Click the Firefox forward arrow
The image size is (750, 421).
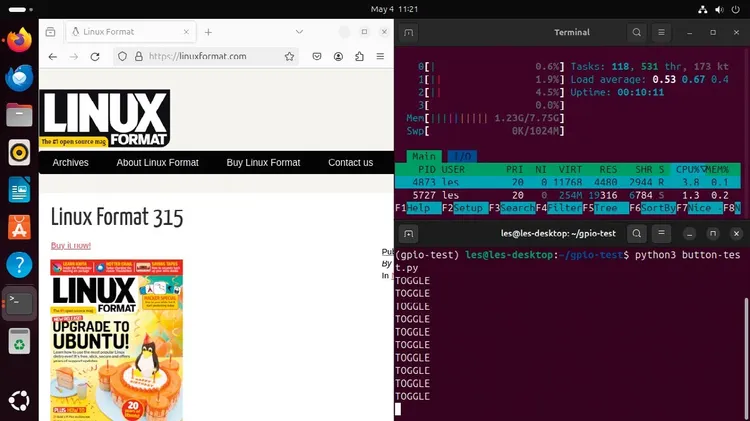(x=74, y=56)
